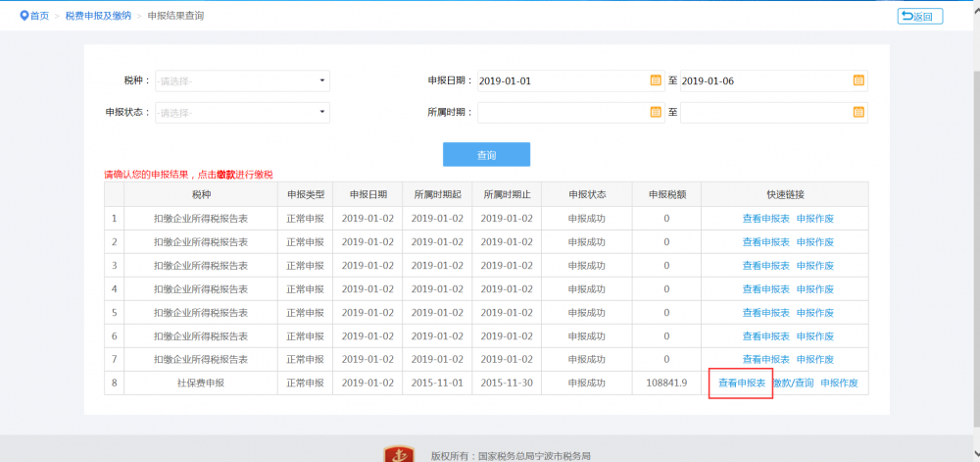The image size is (980, 462).
Task: Open 查看申报表 for 社保费申报 row
Action: click(x=742, y=383)
